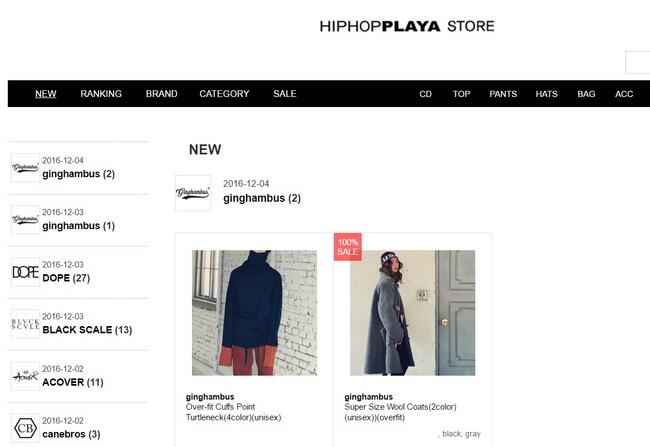This screenshot has height=447, width=650.
Task: Click the Black Scale brand logo icon
Action: point(25,324)
